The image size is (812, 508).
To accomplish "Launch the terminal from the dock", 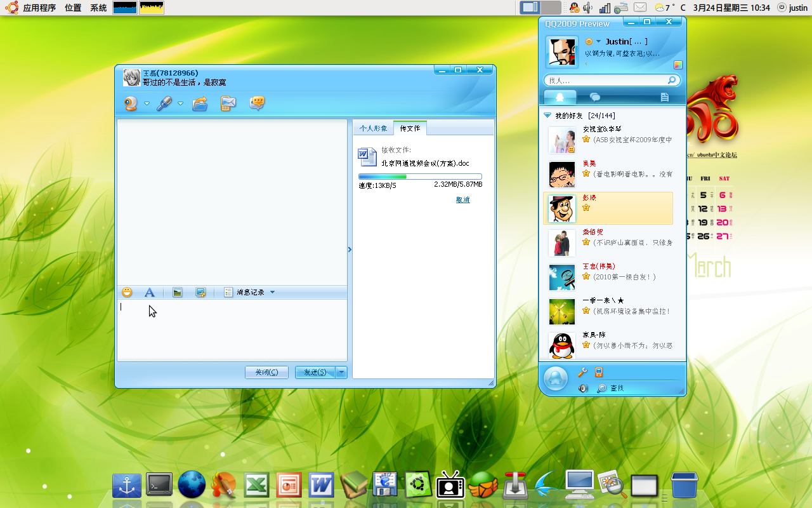I will 159,485.
